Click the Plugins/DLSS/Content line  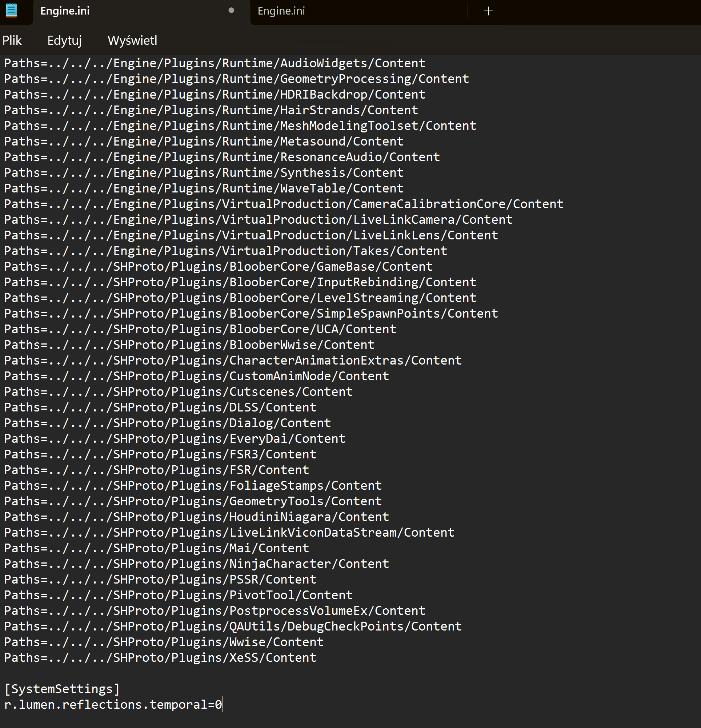160,407
